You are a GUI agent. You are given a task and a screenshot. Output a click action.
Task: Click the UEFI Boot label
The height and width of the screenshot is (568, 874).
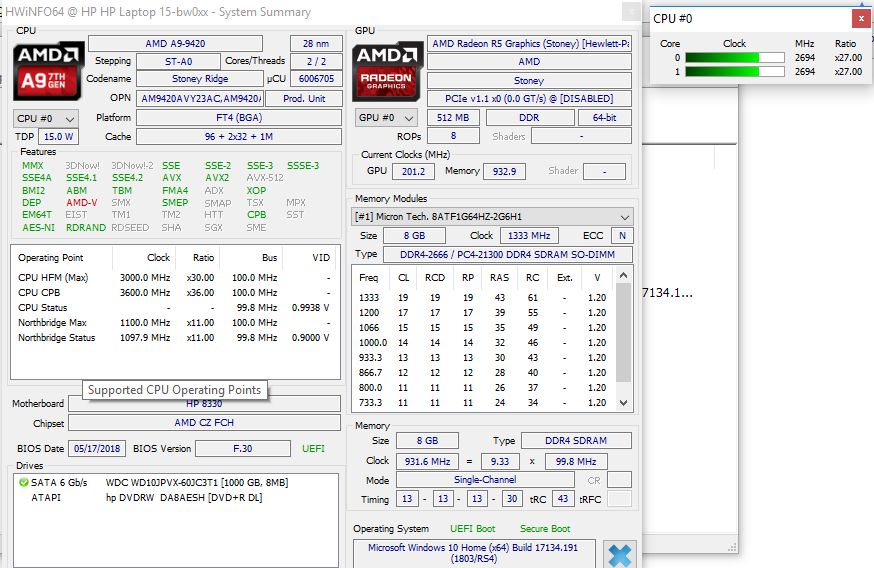[473, 528]
